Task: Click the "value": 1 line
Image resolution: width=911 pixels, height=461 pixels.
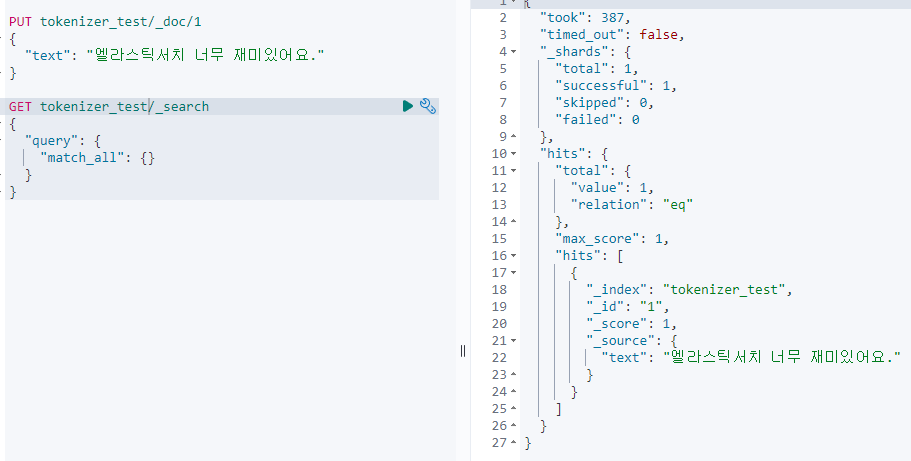Action: [612, 187]
